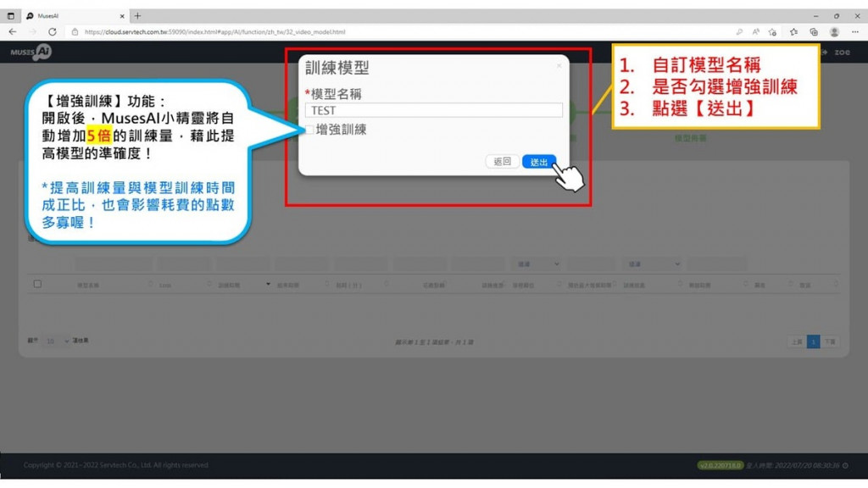Click the 上頁 previous page button
Image resolution: width=868 pixels, height=488 pixels.
pos(797,342)
